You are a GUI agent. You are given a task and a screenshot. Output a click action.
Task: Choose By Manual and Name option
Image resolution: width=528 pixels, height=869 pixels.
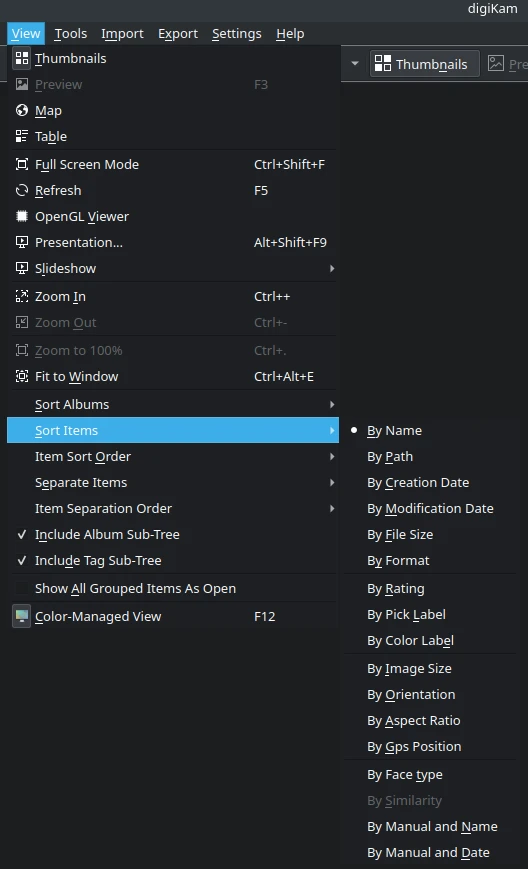[432, 827]
